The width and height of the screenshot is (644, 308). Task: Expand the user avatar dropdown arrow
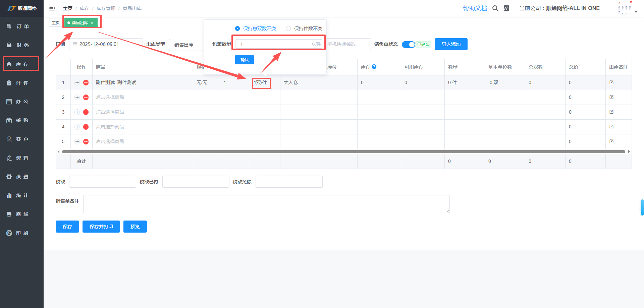[x=636, y=12]
